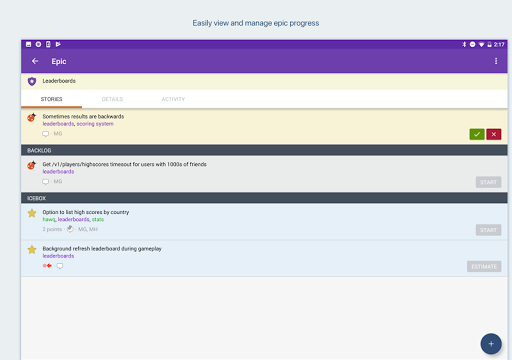Click bug icon on backwards results story
The height and width of the screenshot is (360, 512).
pyautogui.click(x=32, y=117)
